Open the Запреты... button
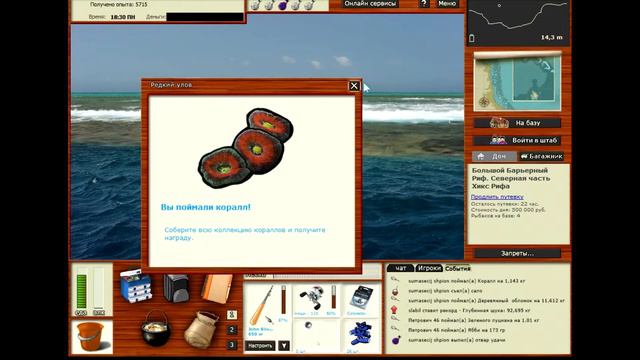Viewport: 640px width, 360px height. tap(517, 253)
